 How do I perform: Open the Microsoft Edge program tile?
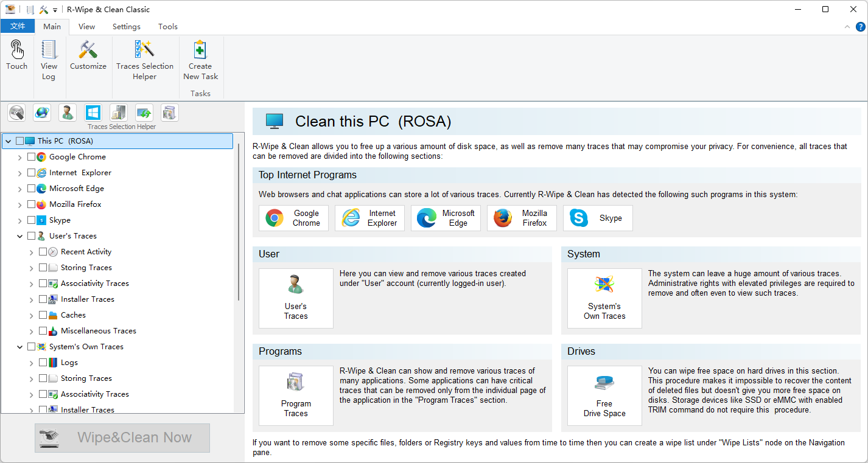446,218
